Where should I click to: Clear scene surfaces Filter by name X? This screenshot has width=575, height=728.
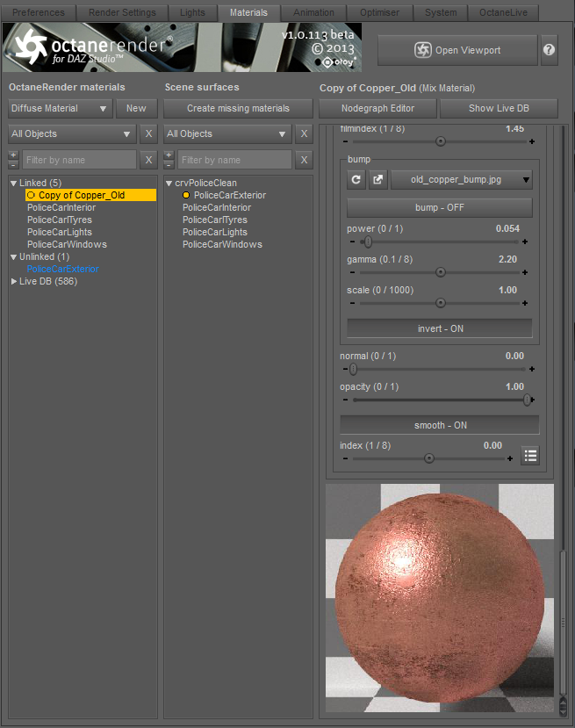point(304,160)
